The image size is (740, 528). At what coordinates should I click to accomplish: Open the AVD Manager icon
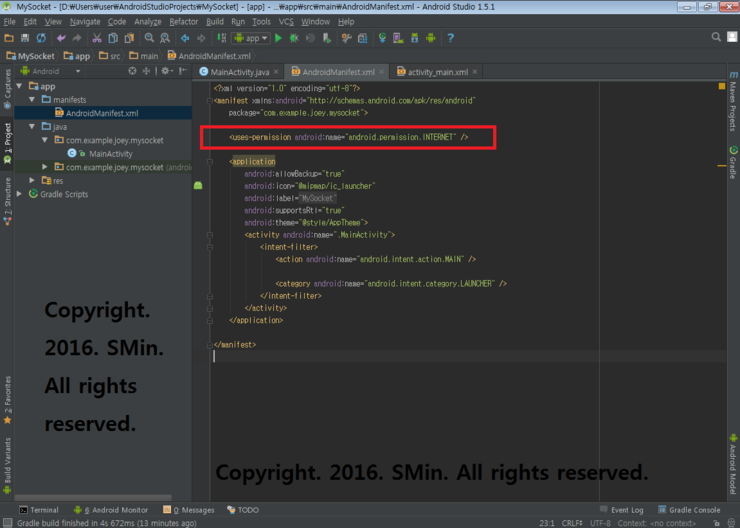click(x=398, y=38)
